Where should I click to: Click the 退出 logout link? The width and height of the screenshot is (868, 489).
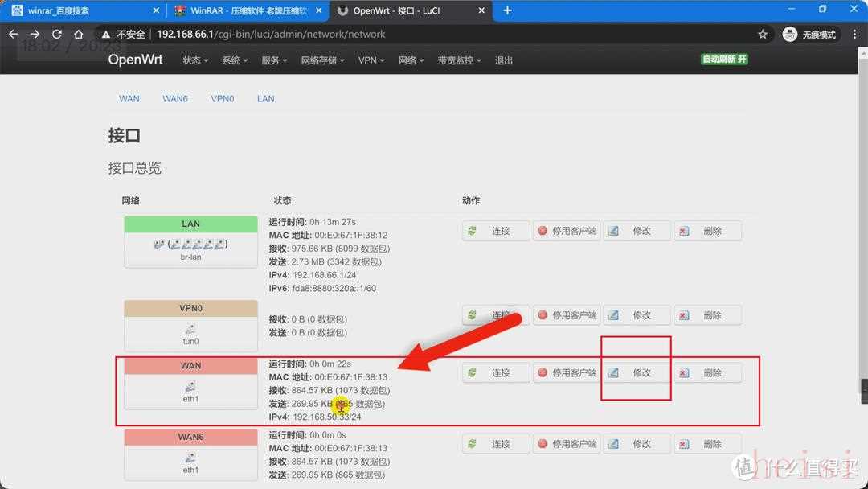[x=504, y=60]
